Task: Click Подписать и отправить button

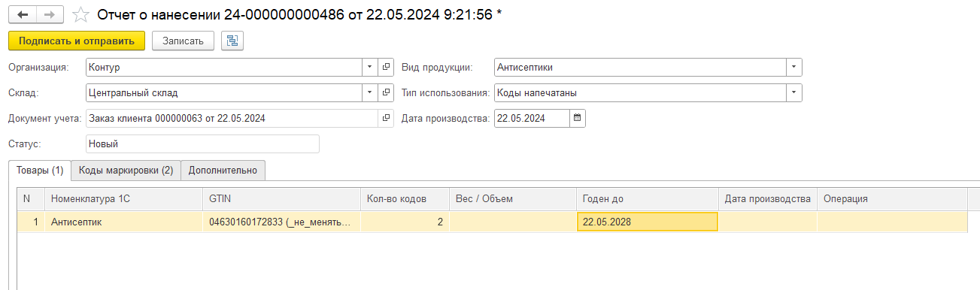Action: 77,41
